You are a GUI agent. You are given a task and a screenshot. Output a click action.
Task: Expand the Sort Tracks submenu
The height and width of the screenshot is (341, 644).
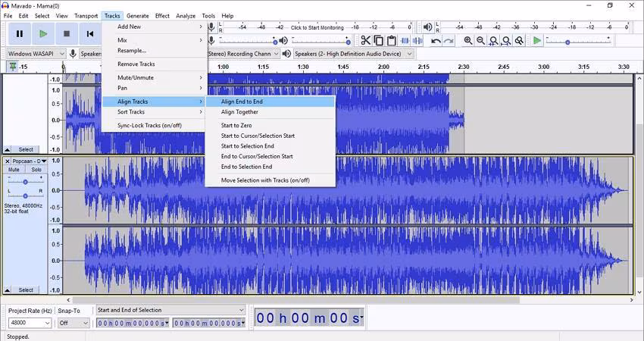[154, 111]
